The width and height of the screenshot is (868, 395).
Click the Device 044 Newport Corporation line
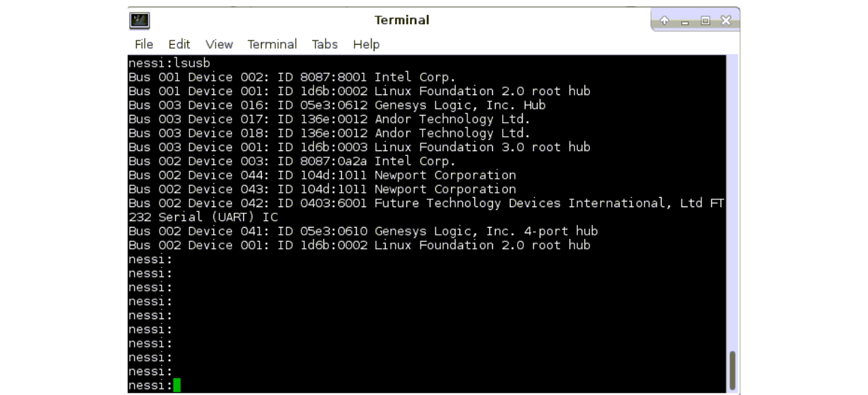pos(322,175)
